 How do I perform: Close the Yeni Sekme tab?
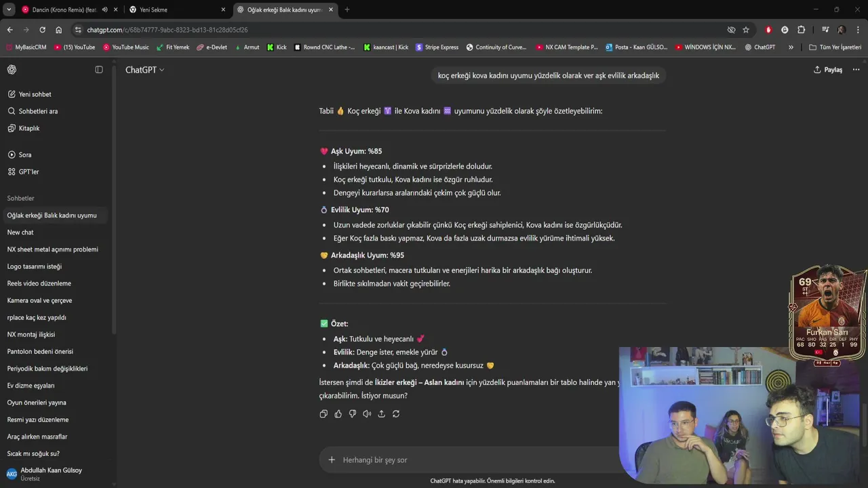point(222,9)
